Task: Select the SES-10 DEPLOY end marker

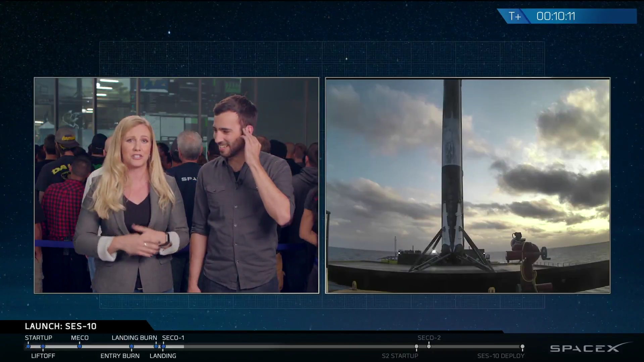Action: (522, 346)
